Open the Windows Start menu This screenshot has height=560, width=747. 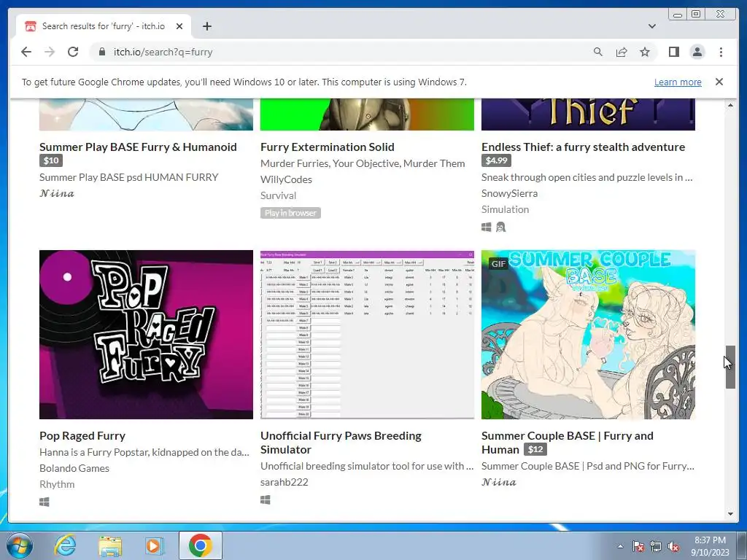coord(19,545)
